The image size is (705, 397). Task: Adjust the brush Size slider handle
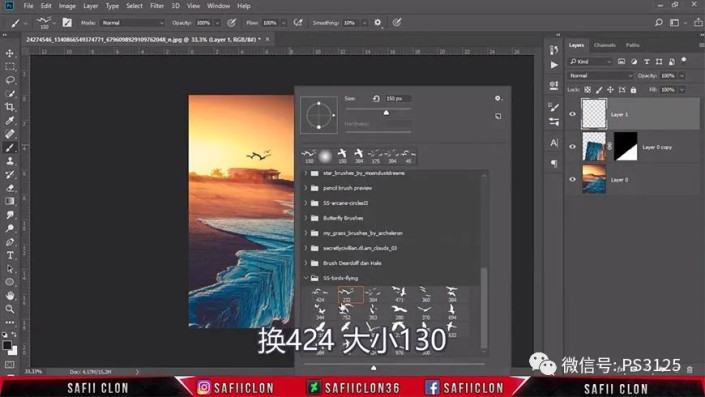[386, 112]
